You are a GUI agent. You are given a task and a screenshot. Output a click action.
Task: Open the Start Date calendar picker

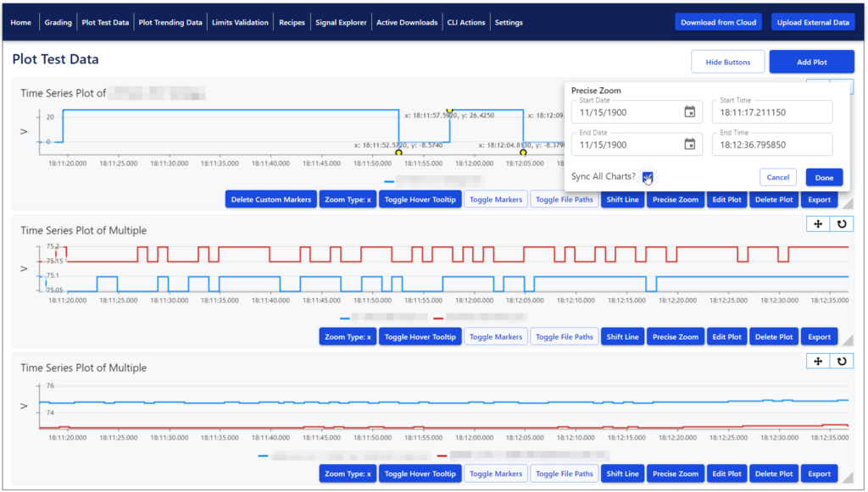coord(689,113)
